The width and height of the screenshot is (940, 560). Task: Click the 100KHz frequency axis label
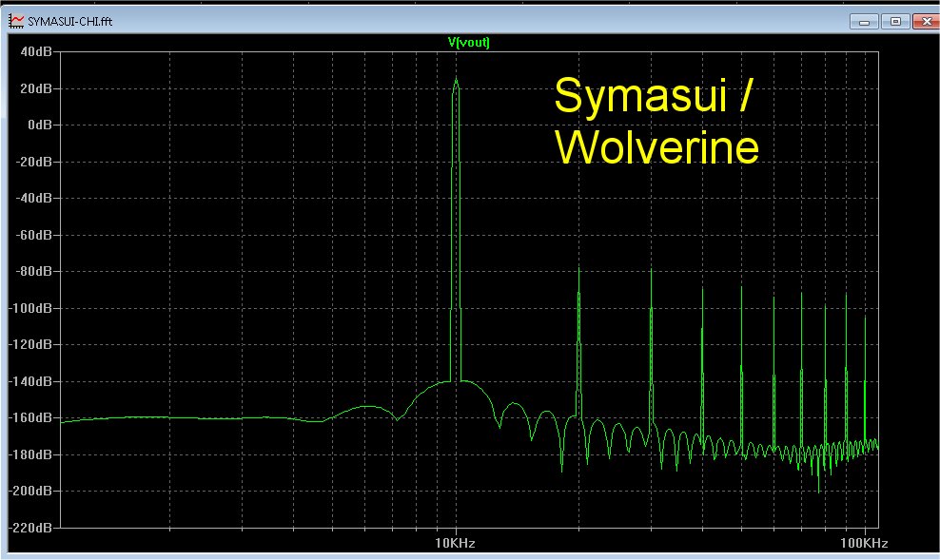tap(864, 543)
